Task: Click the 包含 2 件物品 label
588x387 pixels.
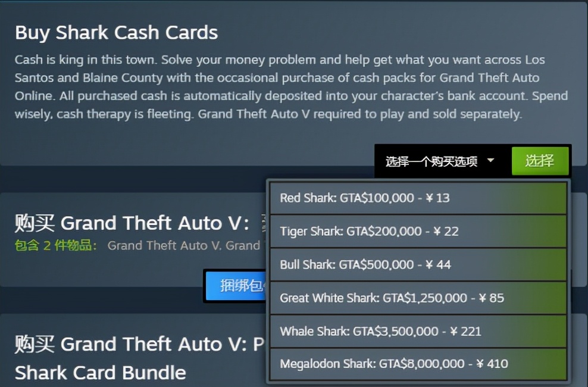Action: tap(55, 245)
